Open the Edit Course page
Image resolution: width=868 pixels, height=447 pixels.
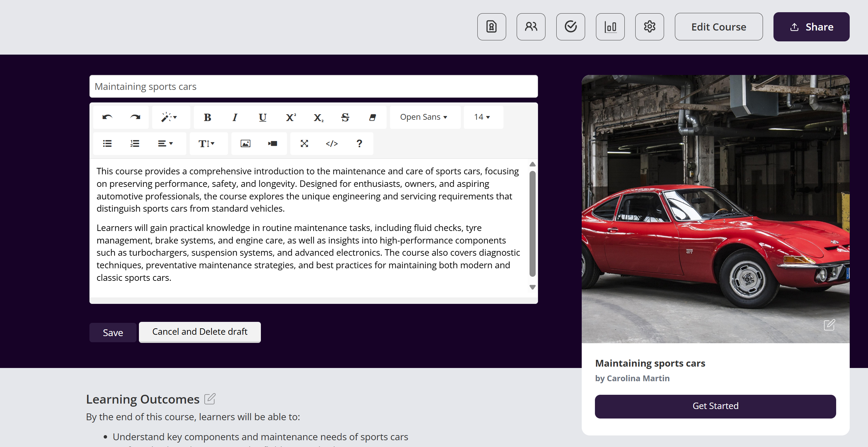tap(719, 27)
